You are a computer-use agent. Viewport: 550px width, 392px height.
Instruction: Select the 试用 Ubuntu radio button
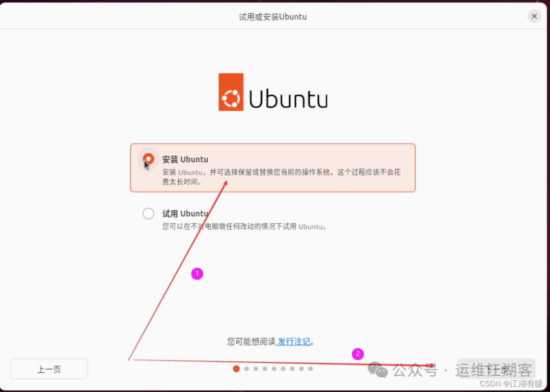[x=148, y=213]
